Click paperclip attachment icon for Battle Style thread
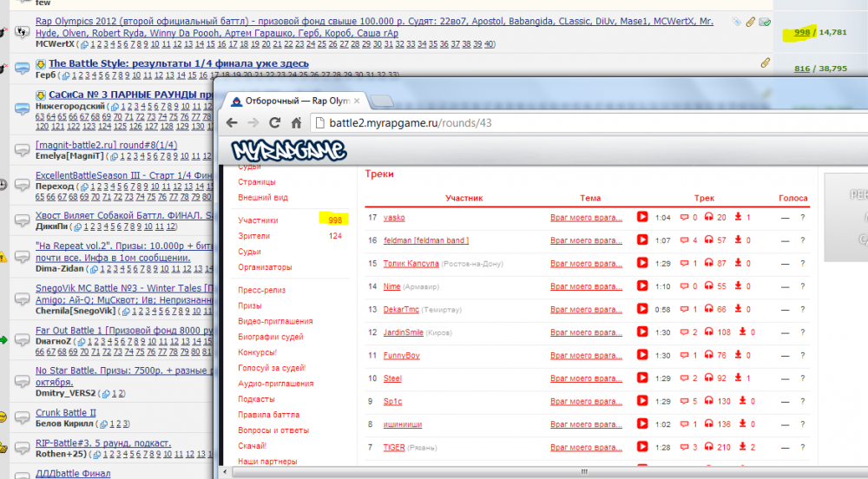 766,63
